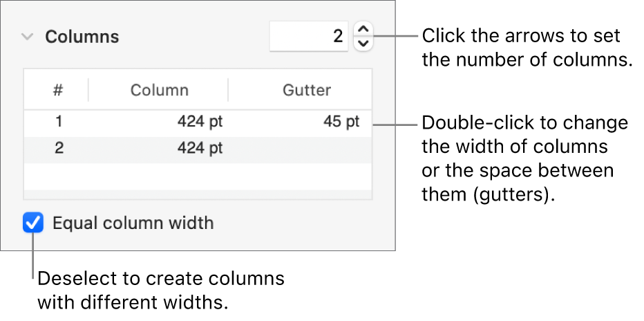The width and height of the screenshot is (644, 321).
Task: Click the Gutter header in the table
Action: [306, 90]
